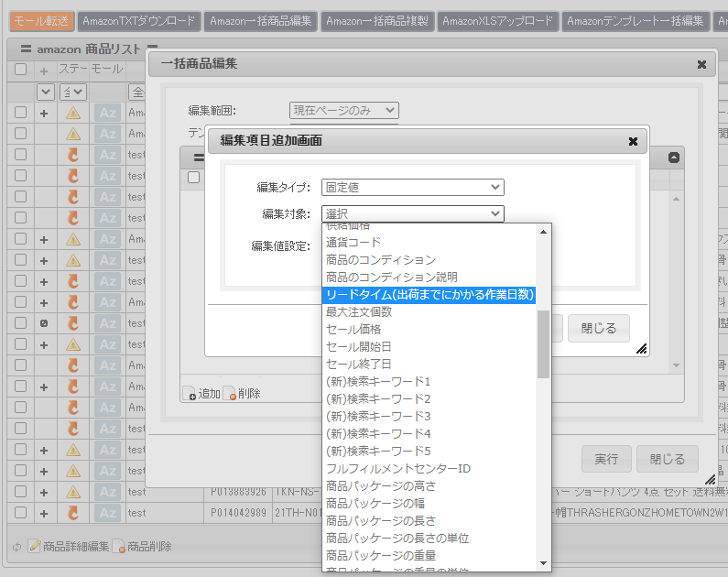Open the 編集範囲 dropdown showing 現在ページのみ
Screen dimensions: 728x577
point(344,110)
